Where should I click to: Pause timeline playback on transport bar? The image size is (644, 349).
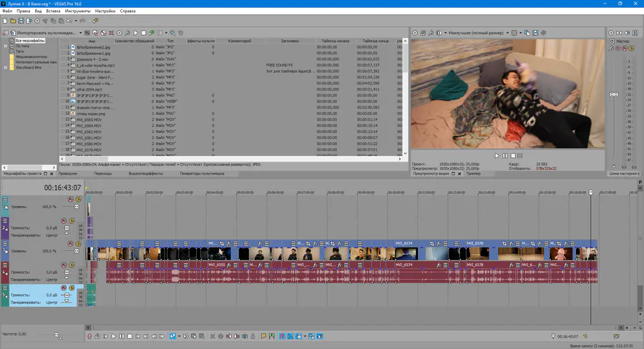122,336
